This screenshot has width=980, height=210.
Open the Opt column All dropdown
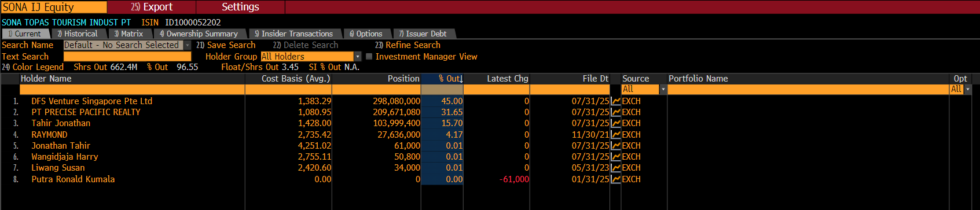(968, 90)
